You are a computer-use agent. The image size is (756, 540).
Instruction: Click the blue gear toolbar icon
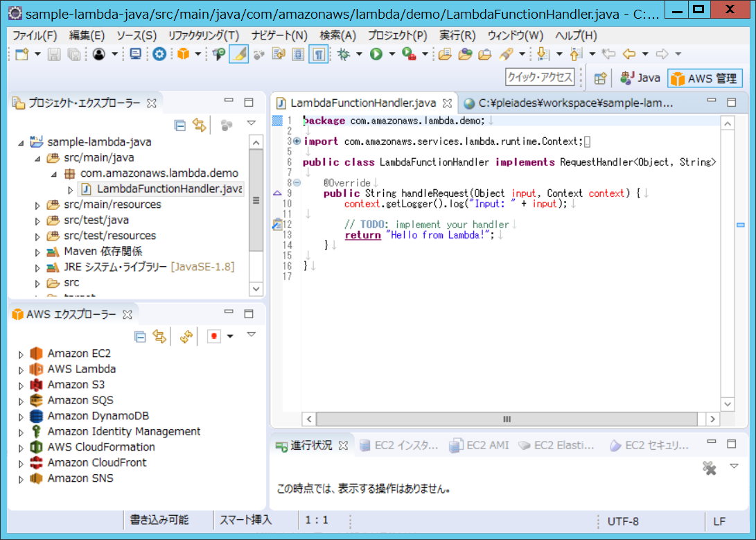[159, 54]
